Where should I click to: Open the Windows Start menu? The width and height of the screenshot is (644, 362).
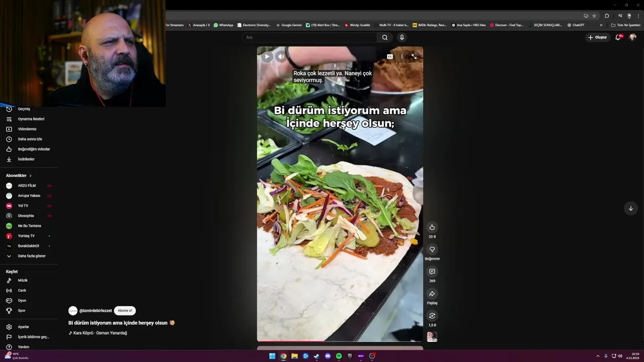[272, 356]
